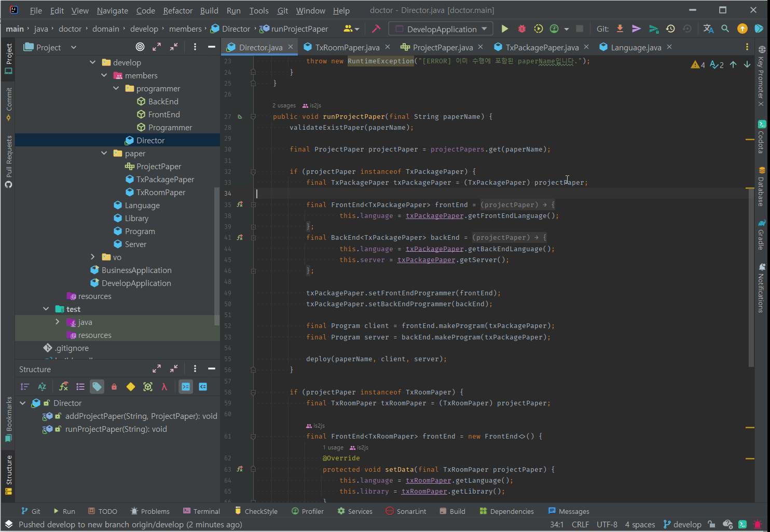The height and width of the screenshot is (532, 770).
Task: Click the editor vertical scrollbar
Action: [x=751, y=278]
